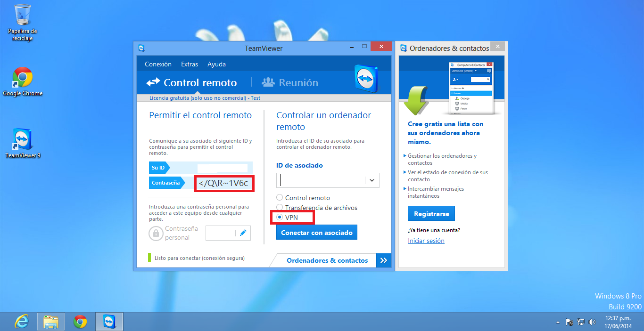The height and width of the screenshot is (331, 644).
Task: Open the Ayuda menu
Action: (x=217, y=64)
